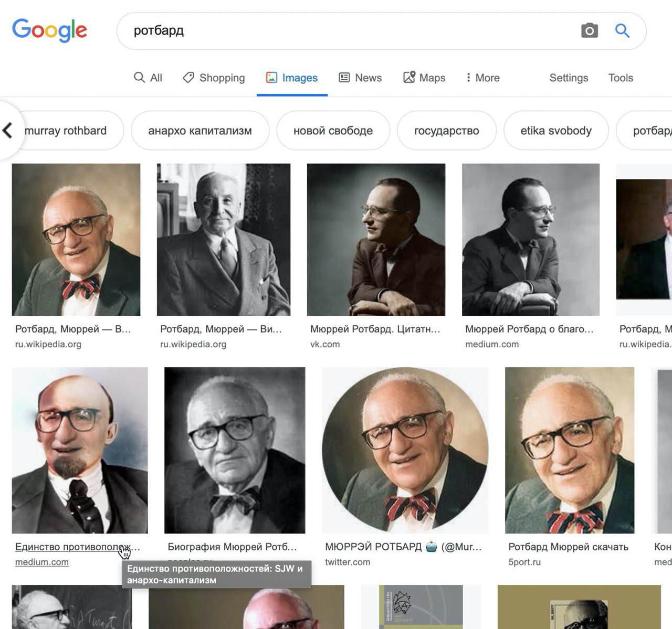Open Settings menu
Screen dimensions: 672x629
[x=569, y=78]
